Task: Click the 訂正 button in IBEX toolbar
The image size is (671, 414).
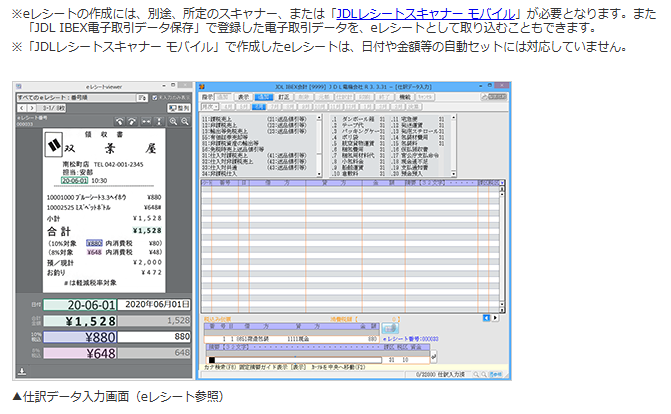Action: click(x=284, y=97)
